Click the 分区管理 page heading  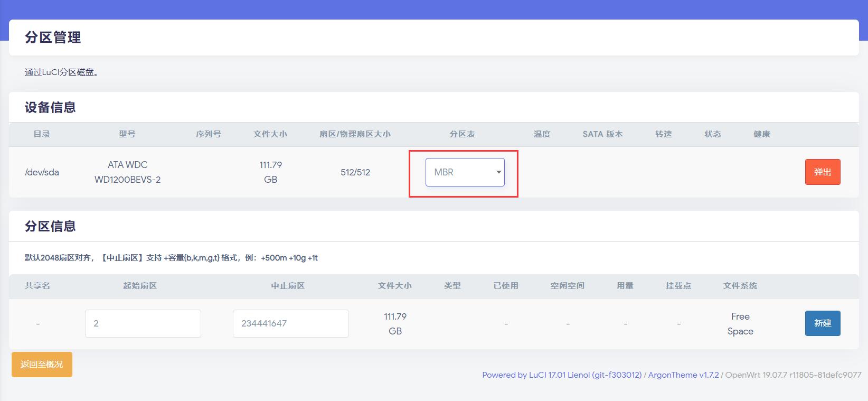pyautogui.click(x=53, y=38)
